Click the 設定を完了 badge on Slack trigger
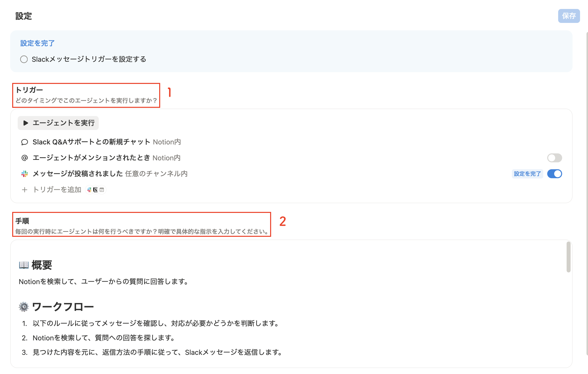The width and height of the screenshot is (588, 374). (x=527, y=174)
